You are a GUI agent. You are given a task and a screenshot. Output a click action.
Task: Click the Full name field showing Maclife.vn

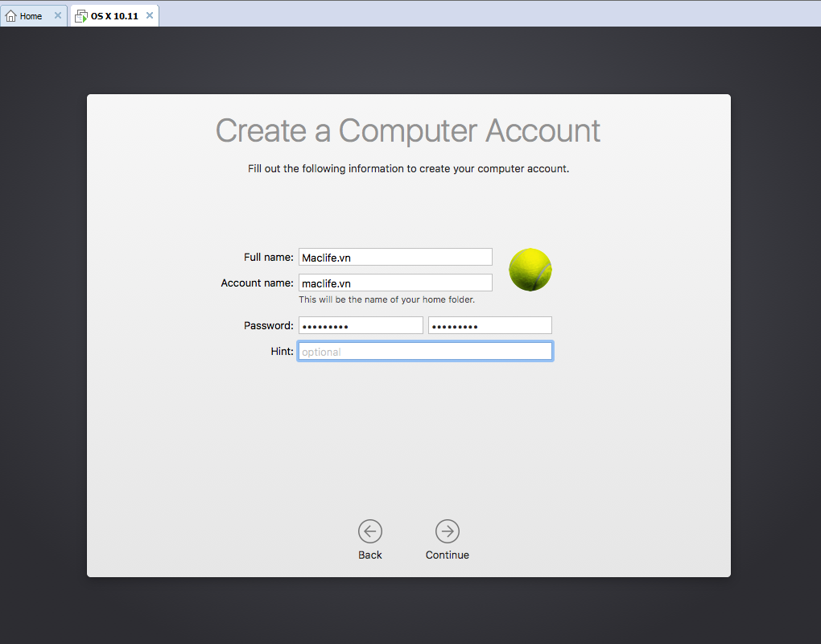[394, 256]
